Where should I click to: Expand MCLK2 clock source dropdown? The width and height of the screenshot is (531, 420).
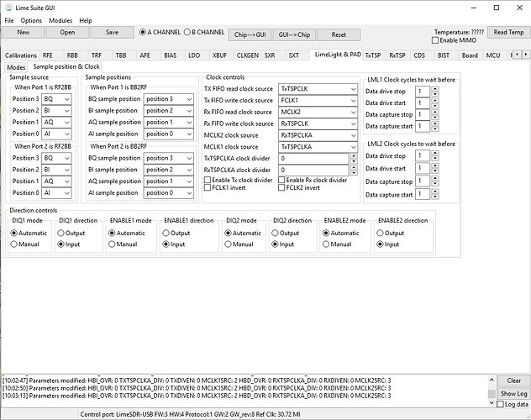pos(318,134)
